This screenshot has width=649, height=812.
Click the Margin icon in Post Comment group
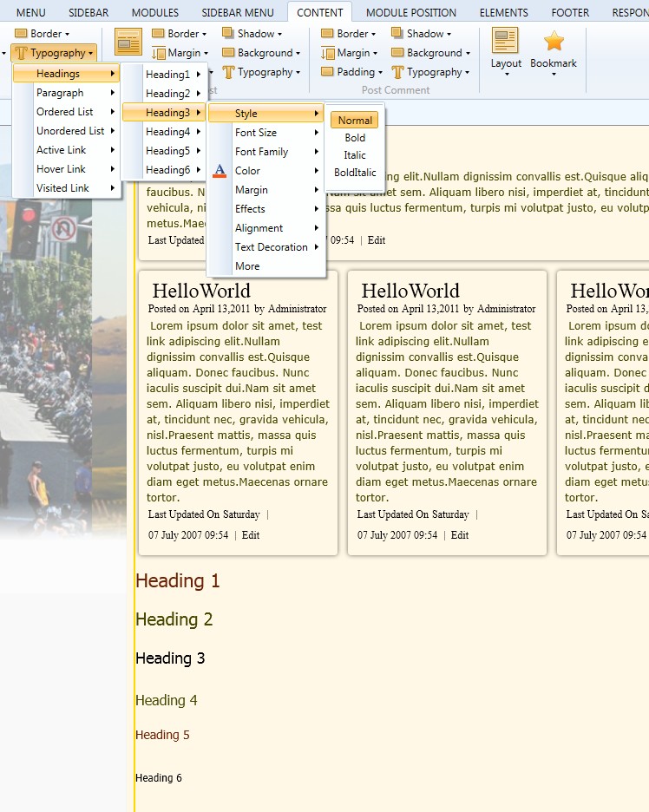coord(328,53)
